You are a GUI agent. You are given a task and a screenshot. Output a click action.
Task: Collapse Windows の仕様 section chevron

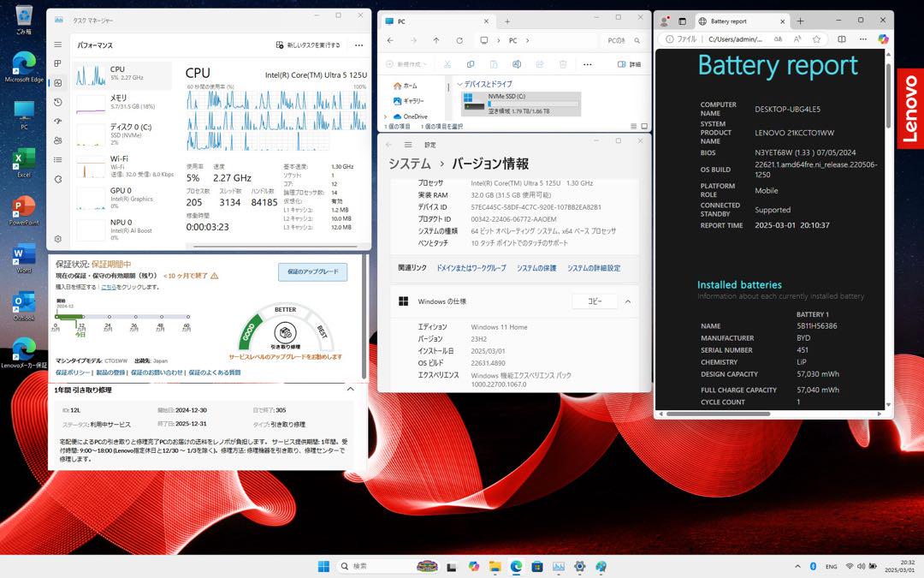click(628, 301)
